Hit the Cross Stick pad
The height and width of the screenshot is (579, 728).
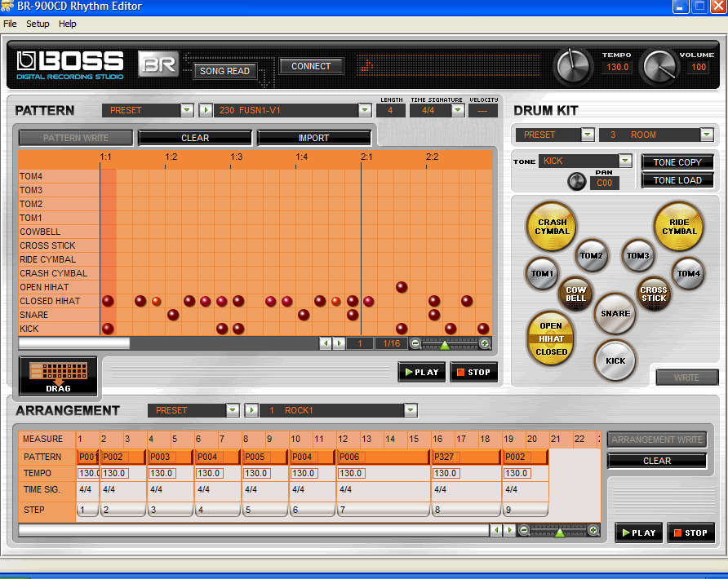tap(653, 294)
